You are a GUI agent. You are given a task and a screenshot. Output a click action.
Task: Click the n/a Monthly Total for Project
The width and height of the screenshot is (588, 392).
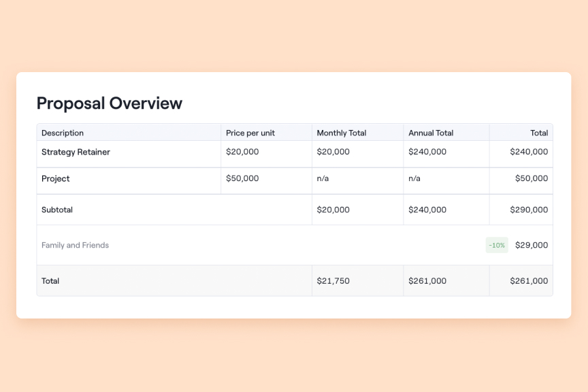(x=322, y=178)
